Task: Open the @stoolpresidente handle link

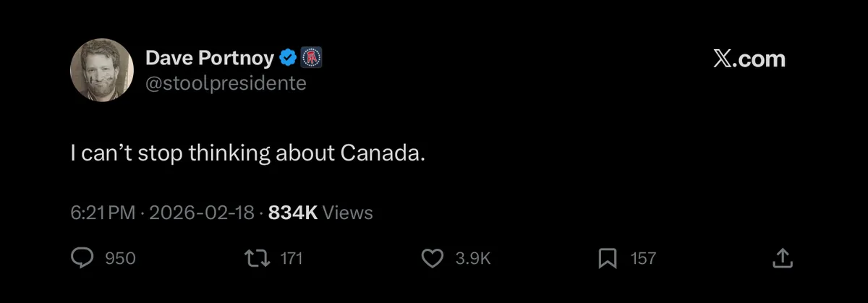Action: click(x=226, y=84)
